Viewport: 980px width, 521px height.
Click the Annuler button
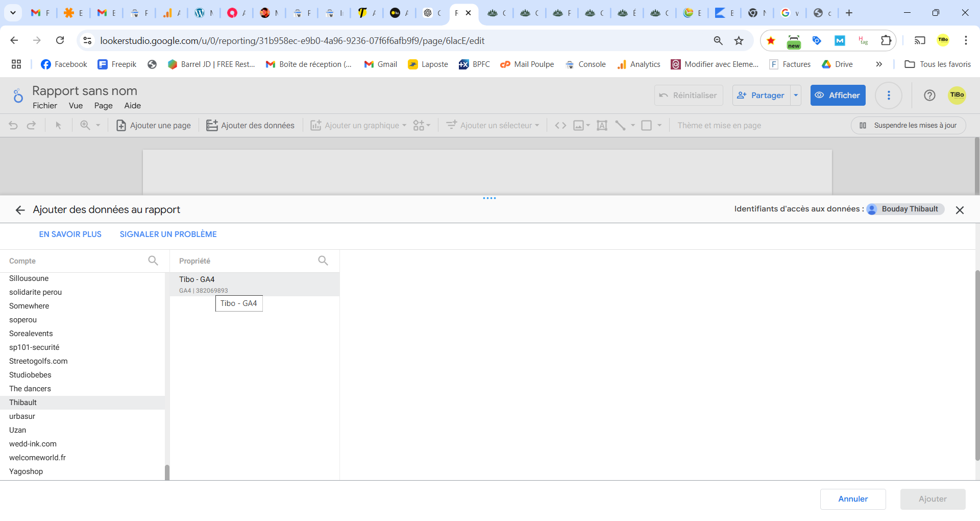click(x=852, y=499)
